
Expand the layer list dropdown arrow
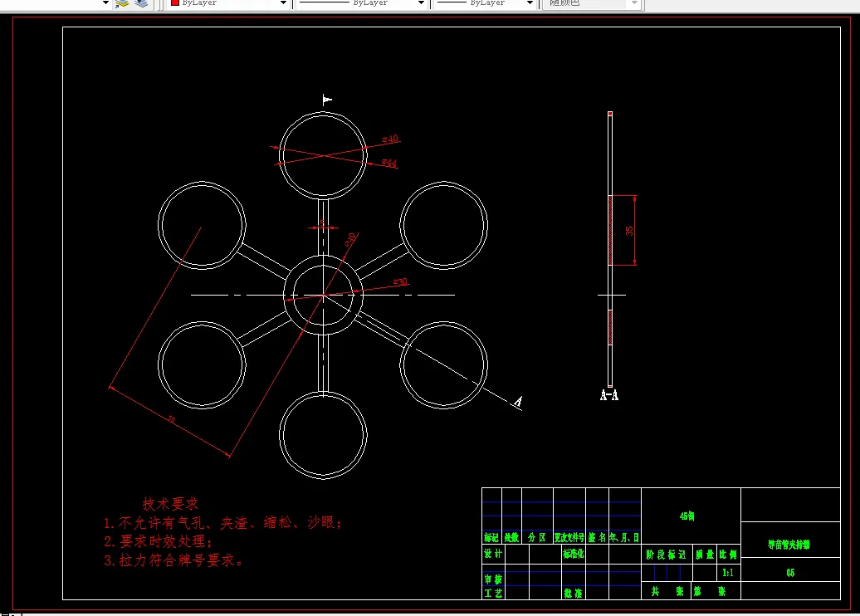point(106,3)
